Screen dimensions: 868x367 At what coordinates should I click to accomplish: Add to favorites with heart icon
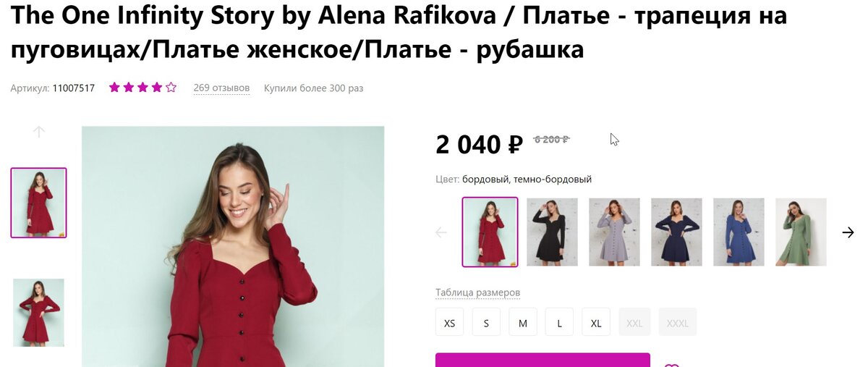pyautogui.click(x=672, y=364)
